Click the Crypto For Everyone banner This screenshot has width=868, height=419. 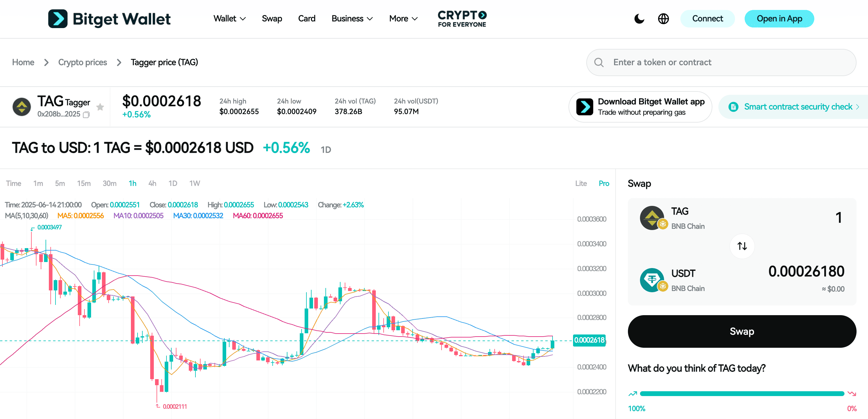pos(462,18)
